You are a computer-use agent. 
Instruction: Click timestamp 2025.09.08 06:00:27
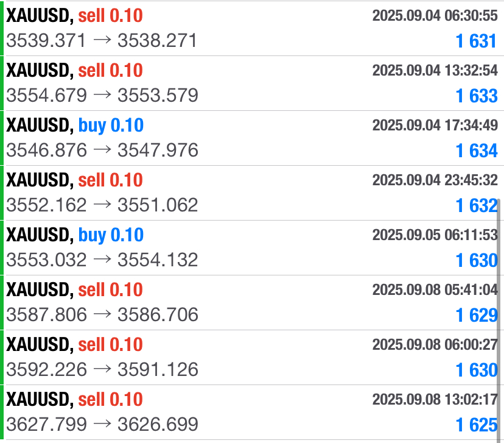(x=435, y=344)
